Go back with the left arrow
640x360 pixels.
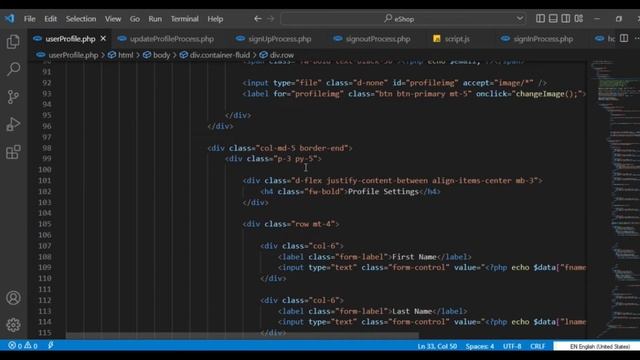(258, 19)
